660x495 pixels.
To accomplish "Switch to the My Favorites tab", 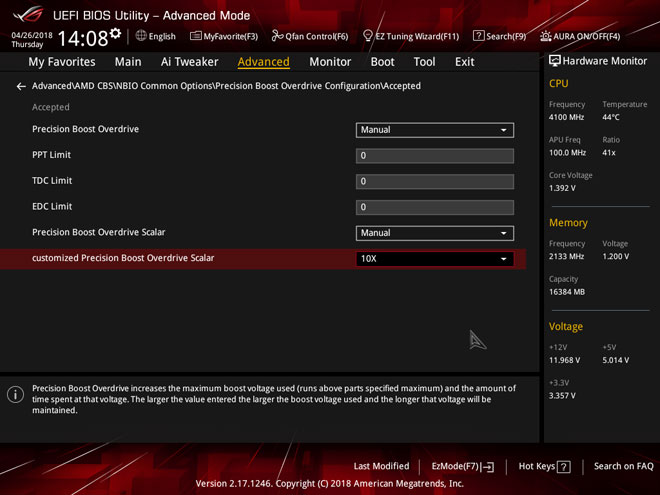I will point(62,62).
